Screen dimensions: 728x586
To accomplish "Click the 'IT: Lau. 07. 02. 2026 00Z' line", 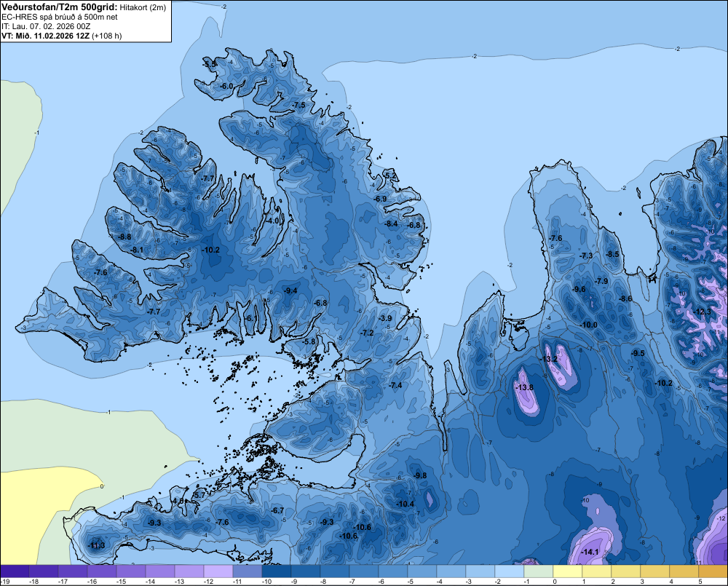I will [46, 26].
